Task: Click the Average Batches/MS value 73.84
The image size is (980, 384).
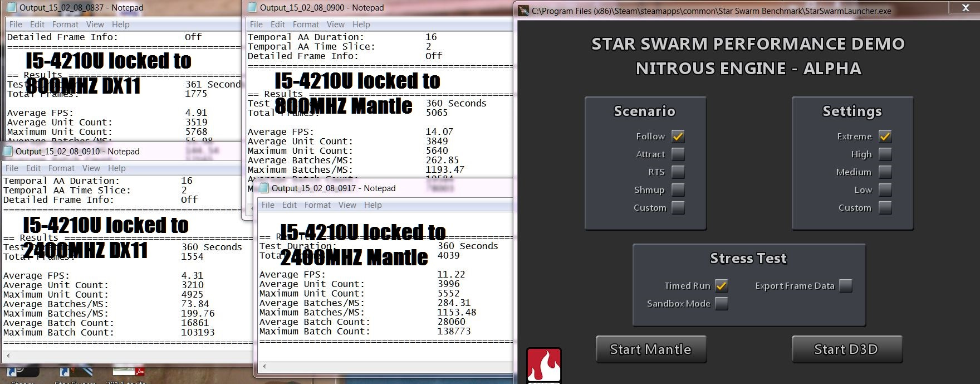Action: tap(195, 304)
